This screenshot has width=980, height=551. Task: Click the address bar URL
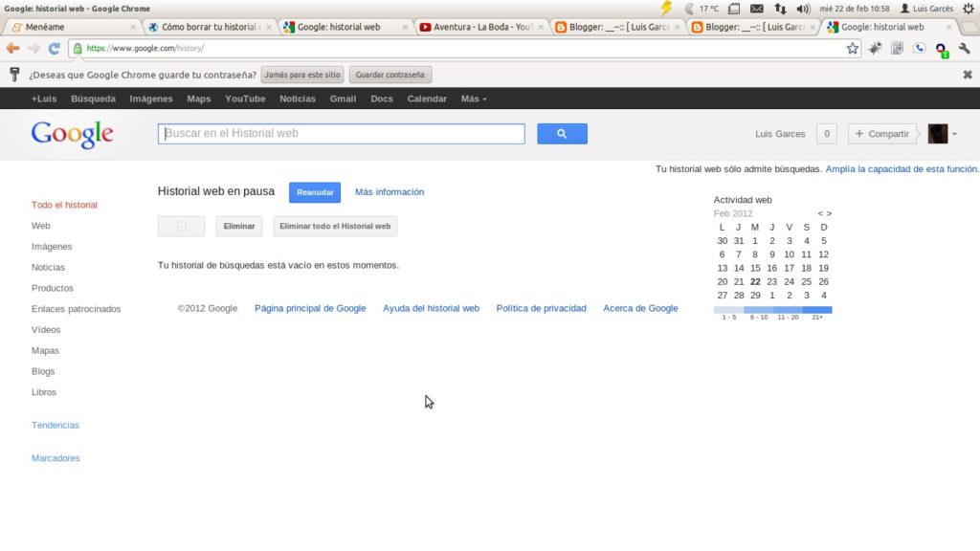(145, 48)
